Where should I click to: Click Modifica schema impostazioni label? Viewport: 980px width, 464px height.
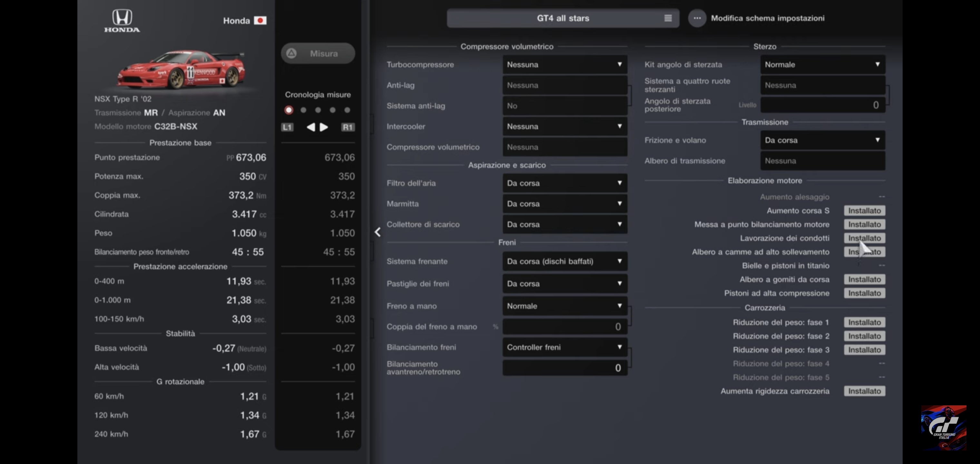[767, 18]
